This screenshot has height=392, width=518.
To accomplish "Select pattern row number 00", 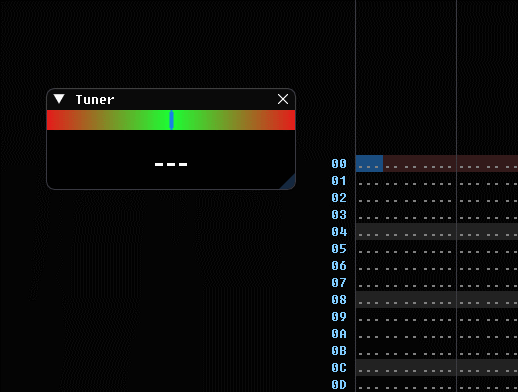I will coord(339,164).
